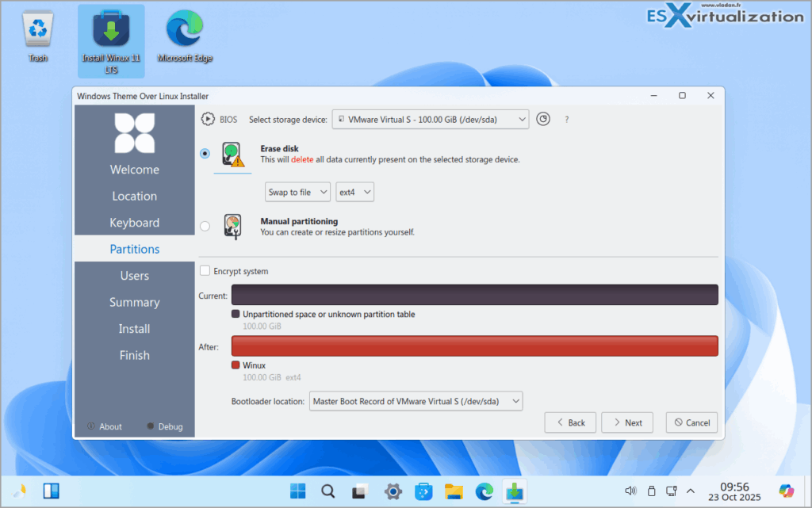812x508 pixels.
Task: Click the Manual partitioning disk icon
Action: [233, 225]
